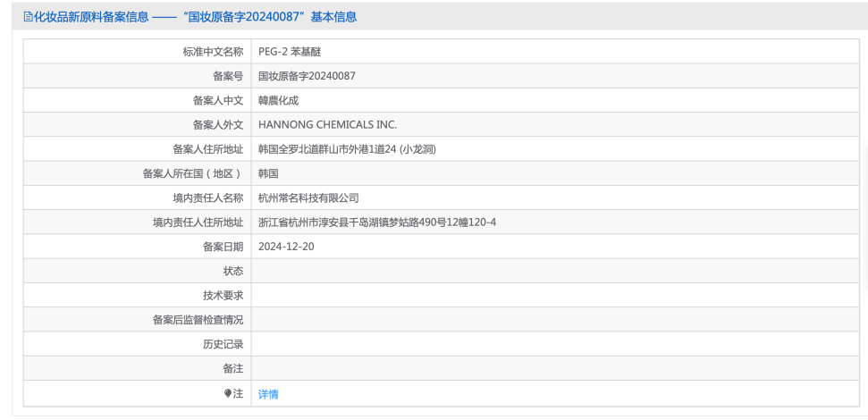Click the 技术要求 label
This screenshot has width=868, height=420.
point(223,296)
